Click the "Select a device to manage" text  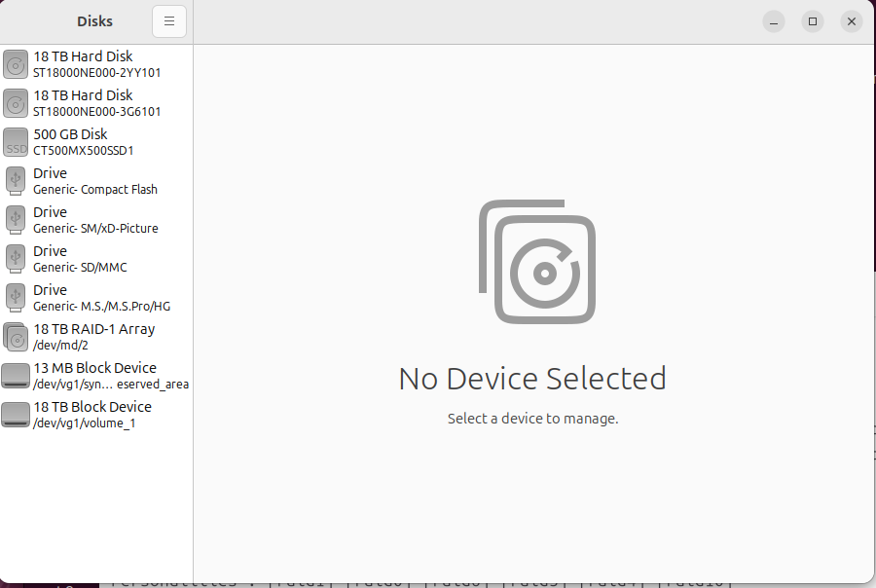tap(532, 419)
